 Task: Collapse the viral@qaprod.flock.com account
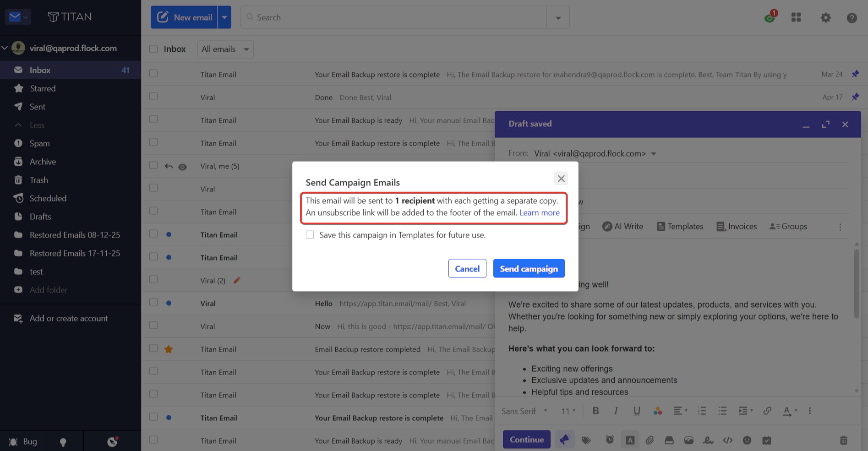[x=5, y=48]
